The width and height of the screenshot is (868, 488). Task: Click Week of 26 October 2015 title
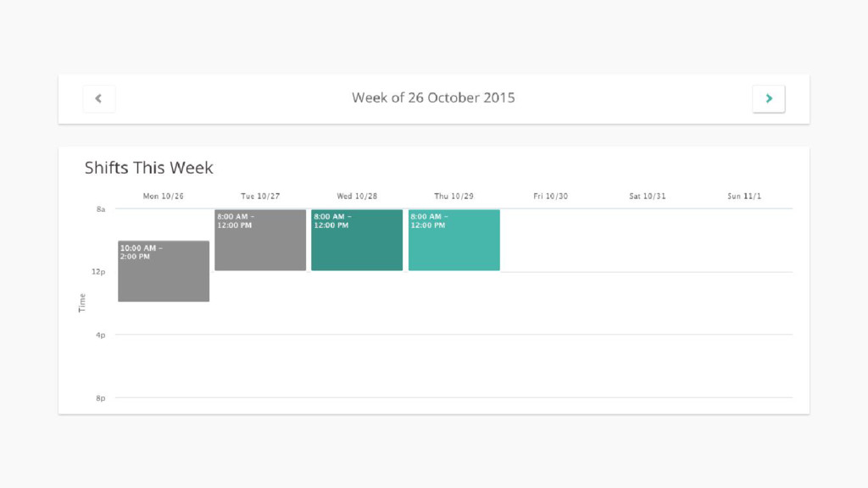coord(433,98)
